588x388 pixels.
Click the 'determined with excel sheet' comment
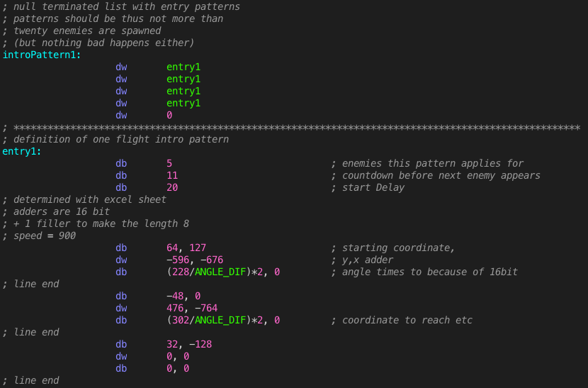pos(84,199)
